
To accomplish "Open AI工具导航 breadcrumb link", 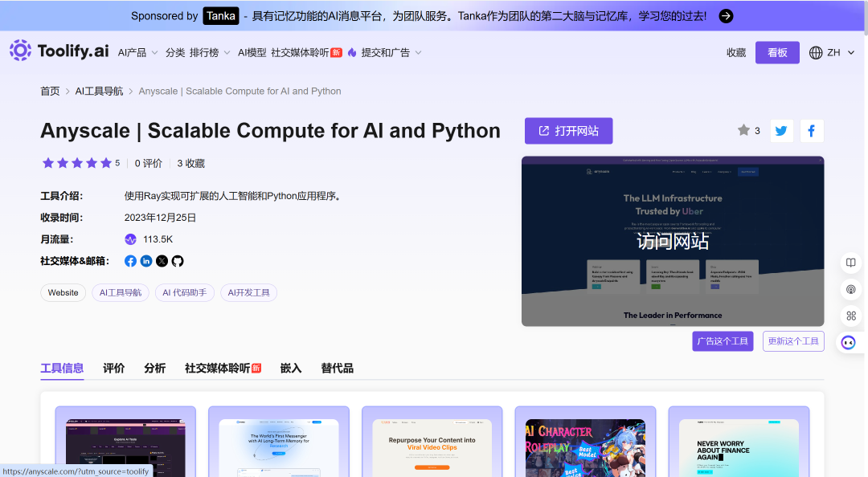I will [x=99, y=92].
